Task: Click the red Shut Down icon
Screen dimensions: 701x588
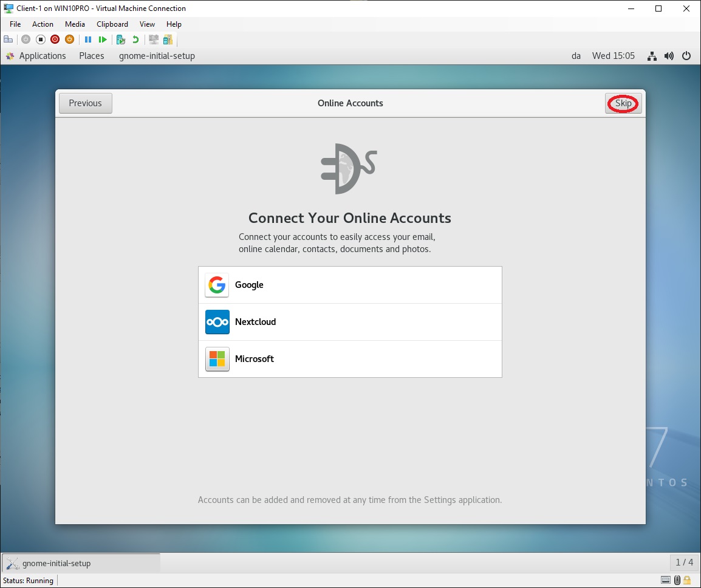Action: click(x=55, y=40)
